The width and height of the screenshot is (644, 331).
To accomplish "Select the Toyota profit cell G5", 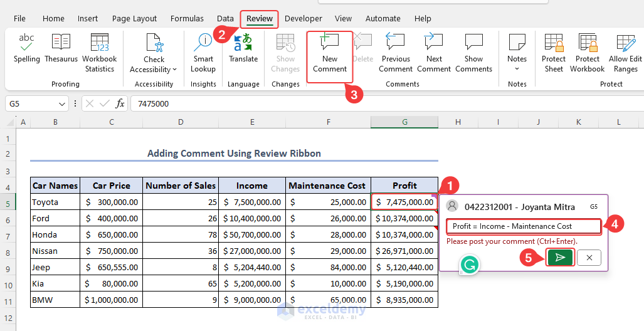I will (404, 202).
